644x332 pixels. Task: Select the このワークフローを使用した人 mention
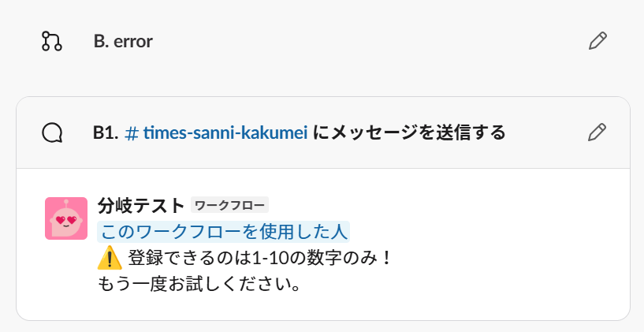tap(223, 232)
